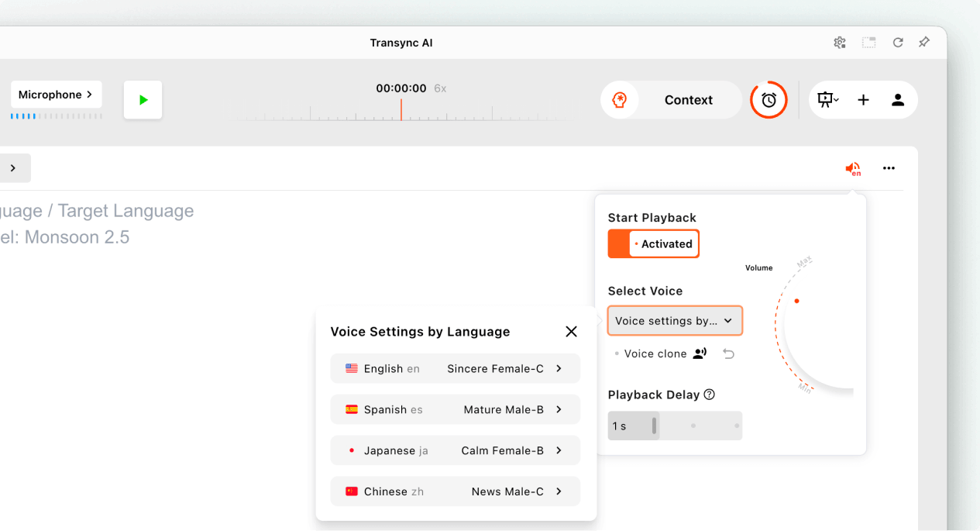Open the screen presentation dropdown icon
This screenshot has width=980, height=531.
coord(828,100)
